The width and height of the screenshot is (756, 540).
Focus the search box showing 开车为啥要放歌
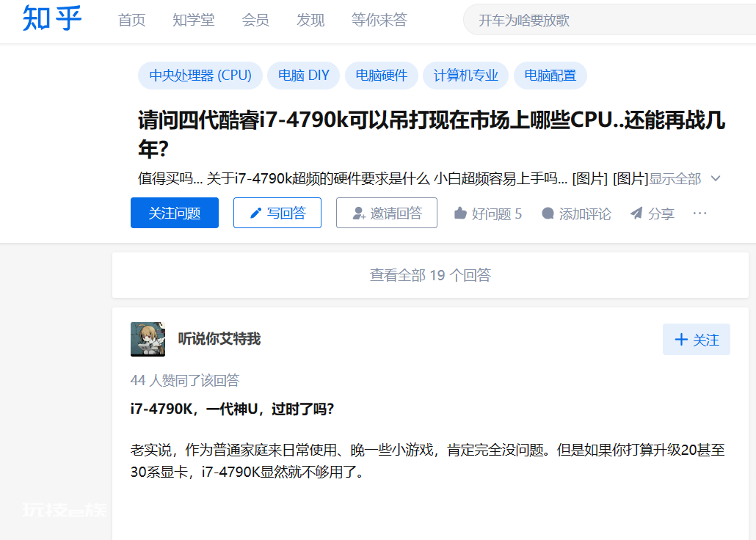[609, 20]
